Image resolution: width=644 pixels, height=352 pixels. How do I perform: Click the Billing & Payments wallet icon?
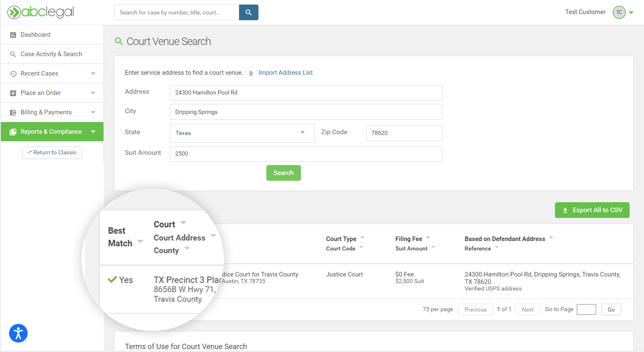click(13, 112)
